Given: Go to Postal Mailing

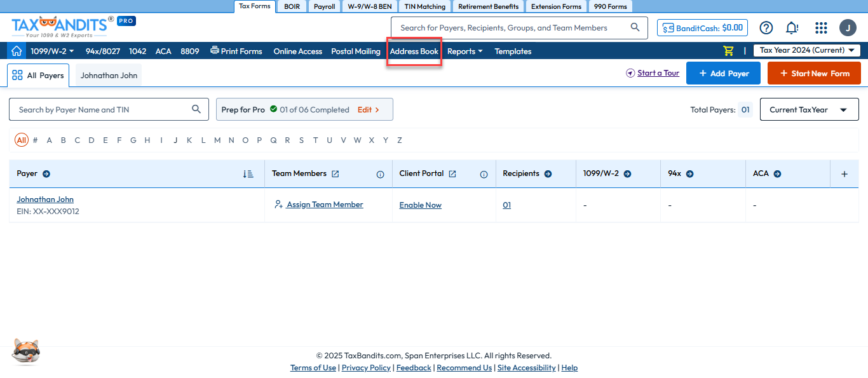Looking at the screenshot, I should [356, 51].
